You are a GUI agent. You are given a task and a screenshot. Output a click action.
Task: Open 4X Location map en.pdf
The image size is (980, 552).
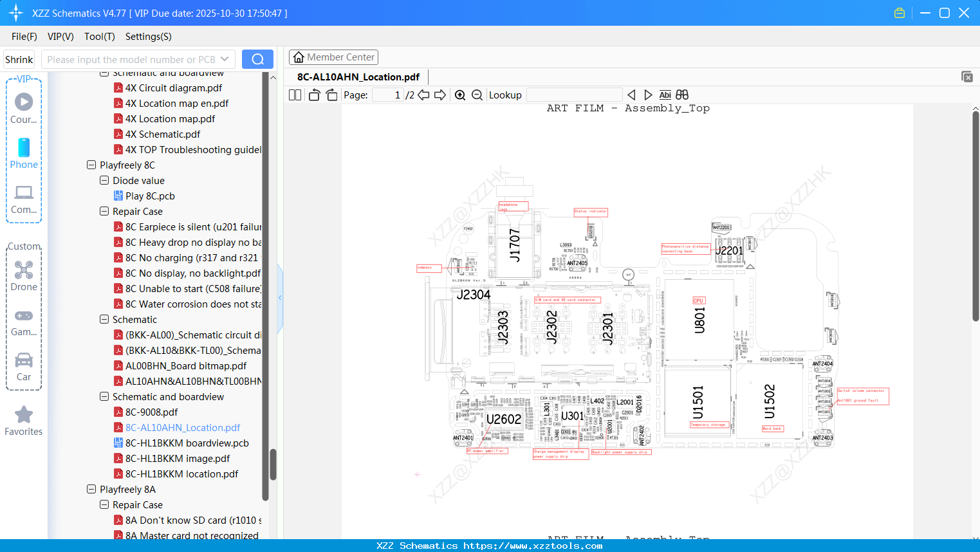tap(171, 104)
